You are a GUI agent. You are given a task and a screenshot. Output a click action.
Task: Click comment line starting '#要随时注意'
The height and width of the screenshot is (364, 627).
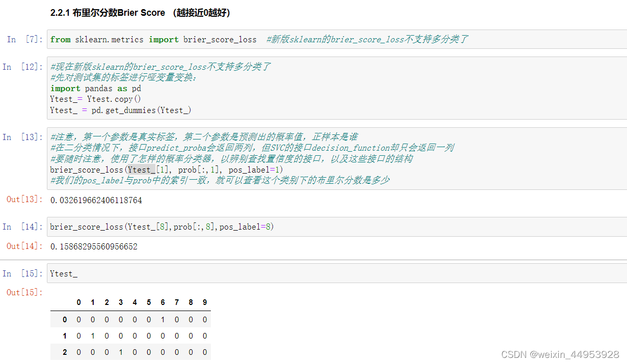[x=231, y=158]
